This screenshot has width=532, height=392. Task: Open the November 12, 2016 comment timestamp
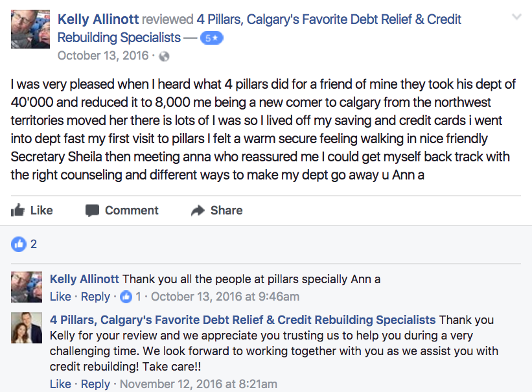198,384
